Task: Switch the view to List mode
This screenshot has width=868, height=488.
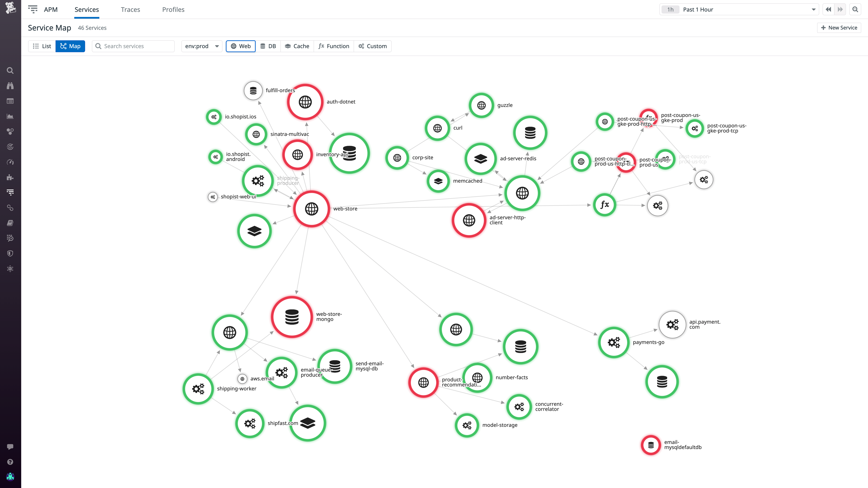Action: (x=41, y=46)
